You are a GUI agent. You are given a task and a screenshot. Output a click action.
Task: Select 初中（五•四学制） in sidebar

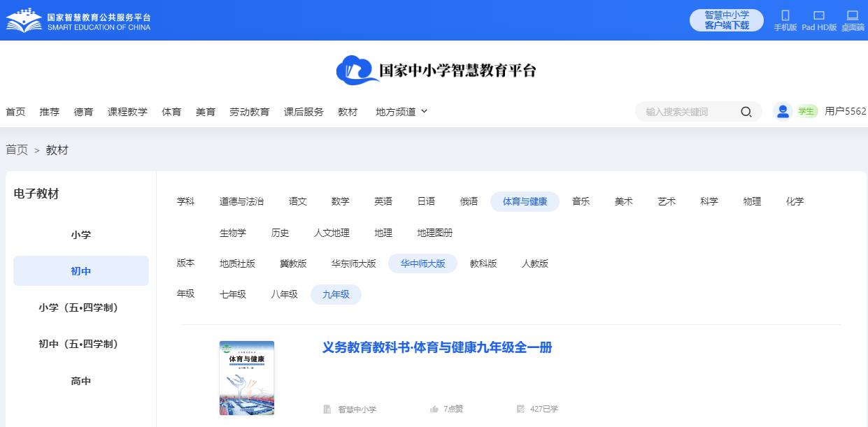coord(81,344)
